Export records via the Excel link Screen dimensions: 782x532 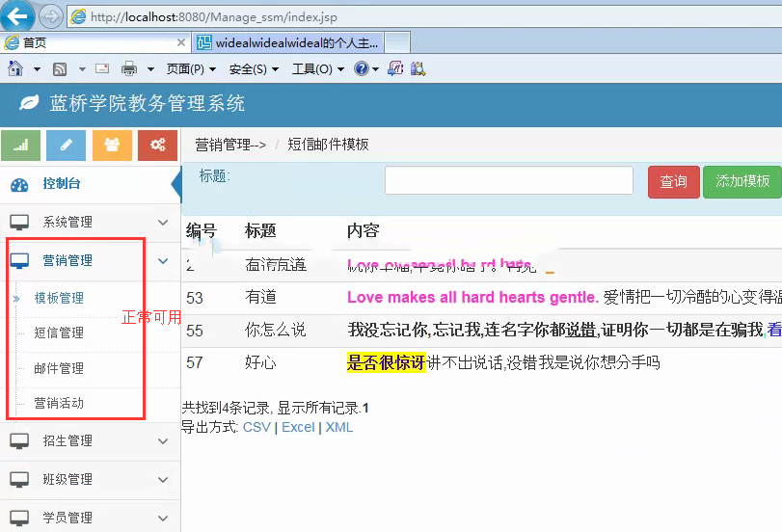coord(298,427)
